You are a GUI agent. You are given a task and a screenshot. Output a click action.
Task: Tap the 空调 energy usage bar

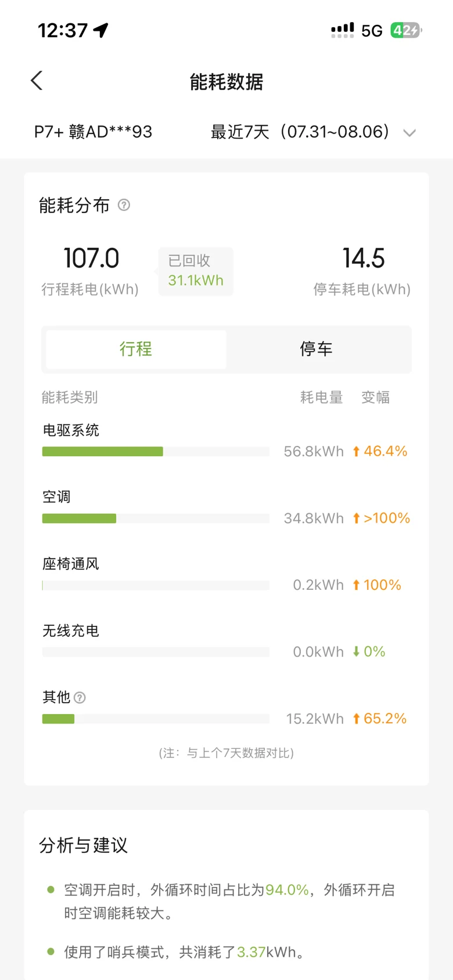(156, 518)
